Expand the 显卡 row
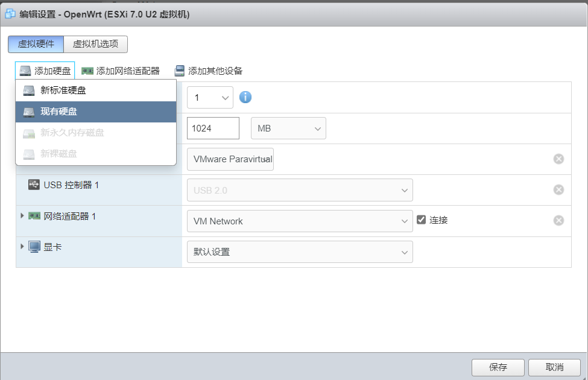Screen dimensions: 588x380 [x=22, y=247]
